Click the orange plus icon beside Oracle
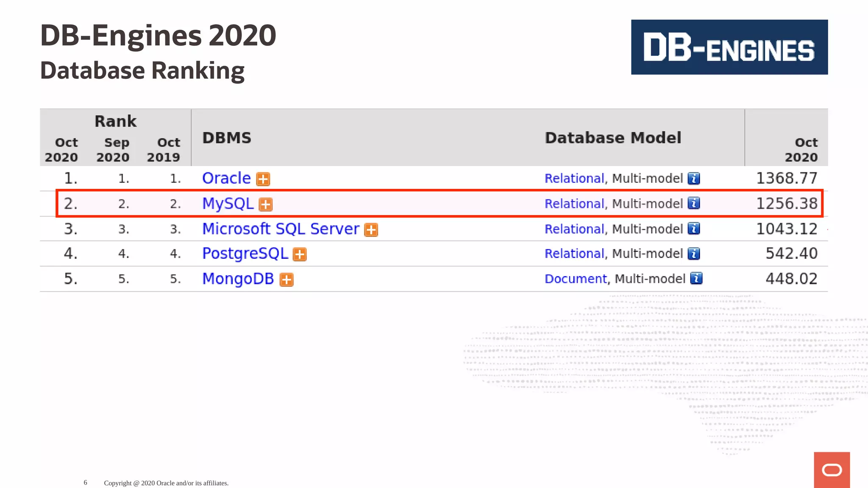Image resolution: width=868 pixels, height=488 pixels. click(263, 179)
